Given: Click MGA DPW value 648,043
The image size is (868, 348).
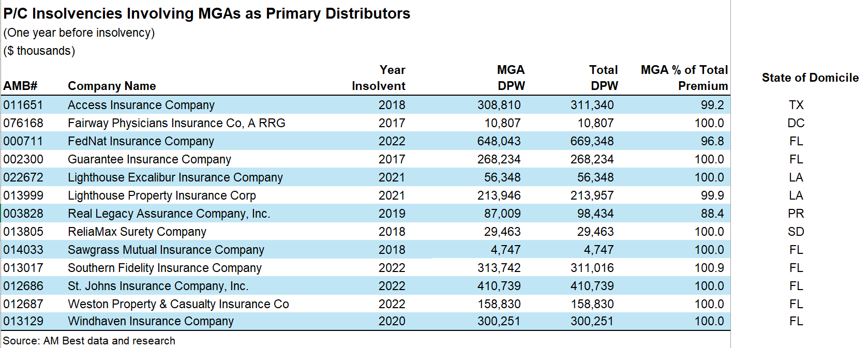Looking at the screenshot, I should point(499,141).
